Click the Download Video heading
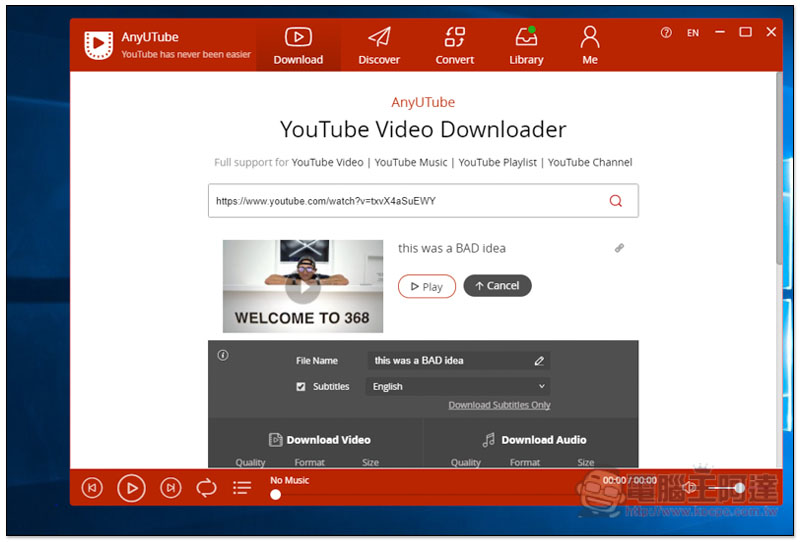800x542 pixels. [319, 439]
